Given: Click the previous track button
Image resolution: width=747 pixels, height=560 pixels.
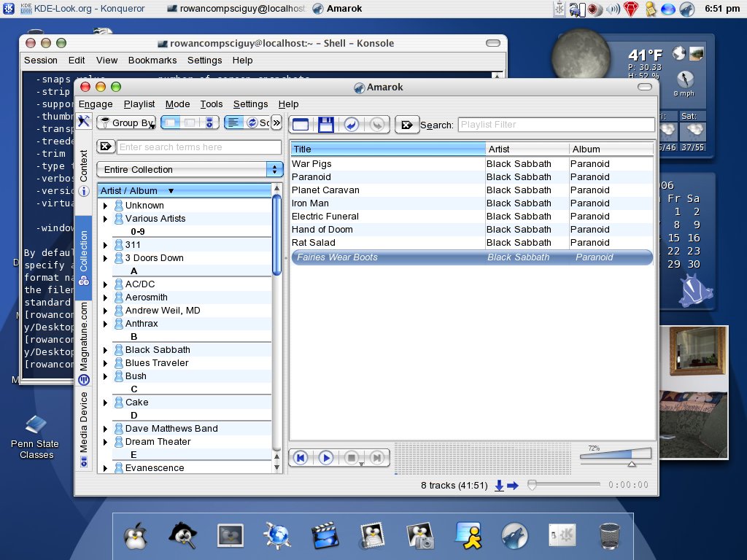Looking at the screenshot, I should click(x=301, y=458).
